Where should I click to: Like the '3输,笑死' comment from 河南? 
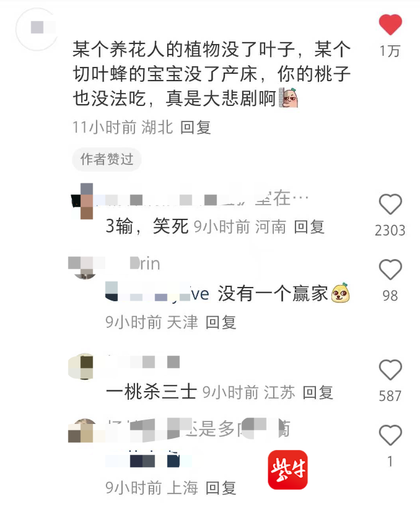pyautogui.click(x=390, y=205)
